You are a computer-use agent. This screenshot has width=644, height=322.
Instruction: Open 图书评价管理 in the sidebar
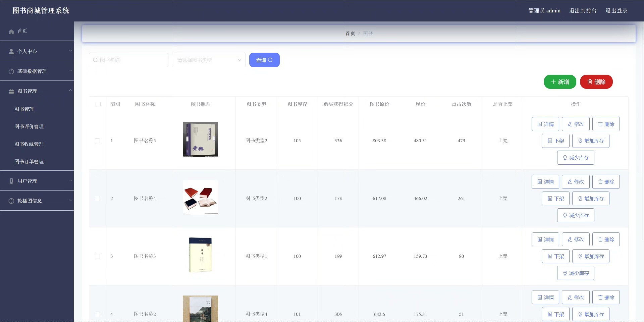(x=29, y=126)
